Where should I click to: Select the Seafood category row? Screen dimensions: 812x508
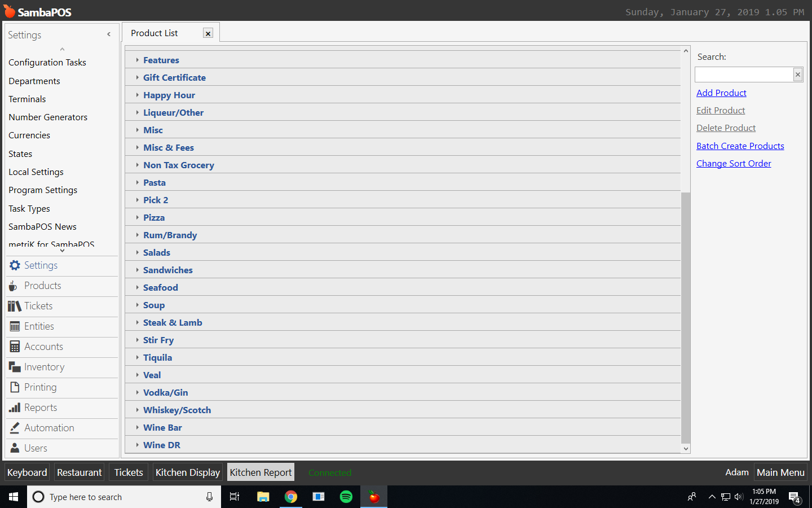tap(403, 287)
